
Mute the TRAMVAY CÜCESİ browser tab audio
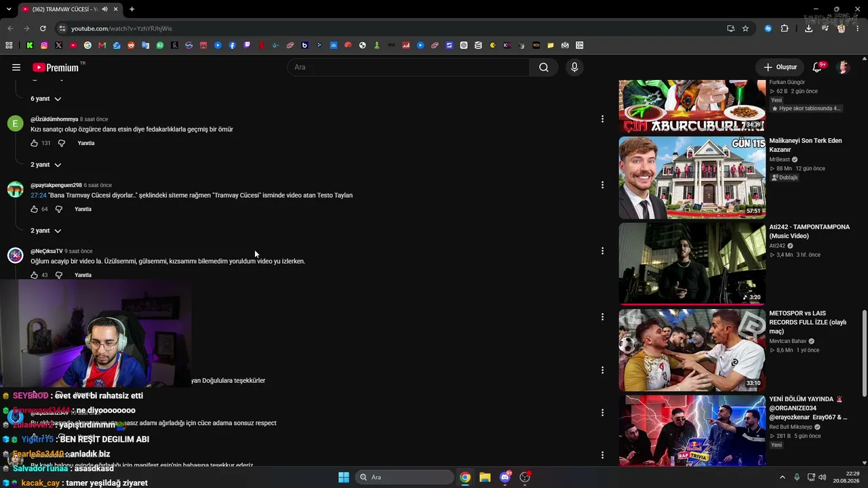[x=104, y=9]
